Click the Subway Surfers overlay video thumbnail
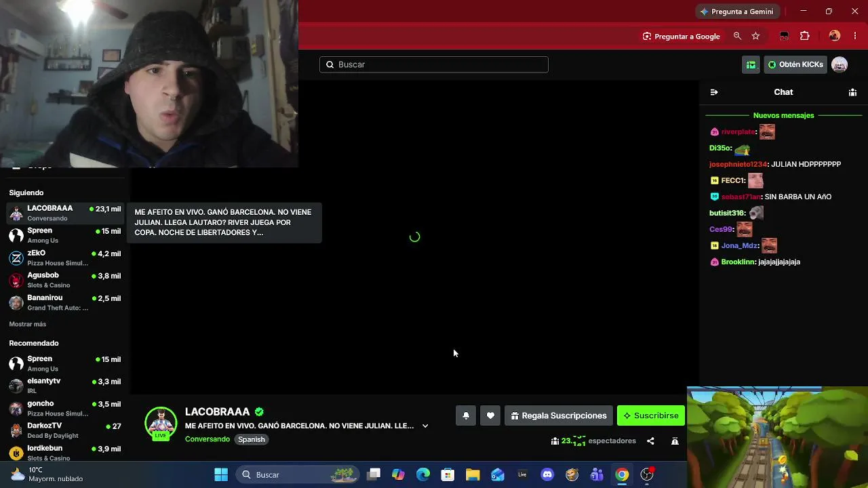 coord(777,437)
